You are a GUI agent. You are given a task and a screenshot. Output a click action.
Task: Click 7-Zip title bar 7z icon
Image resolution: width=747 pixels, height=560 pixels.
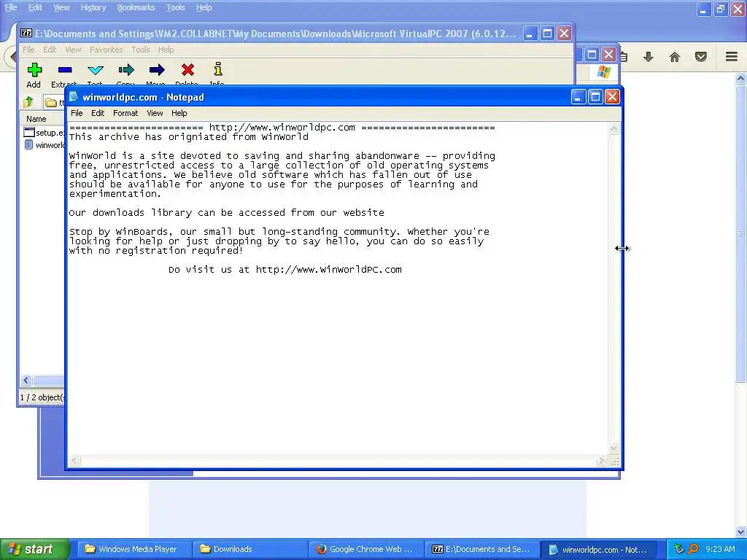tap(27, 33)
